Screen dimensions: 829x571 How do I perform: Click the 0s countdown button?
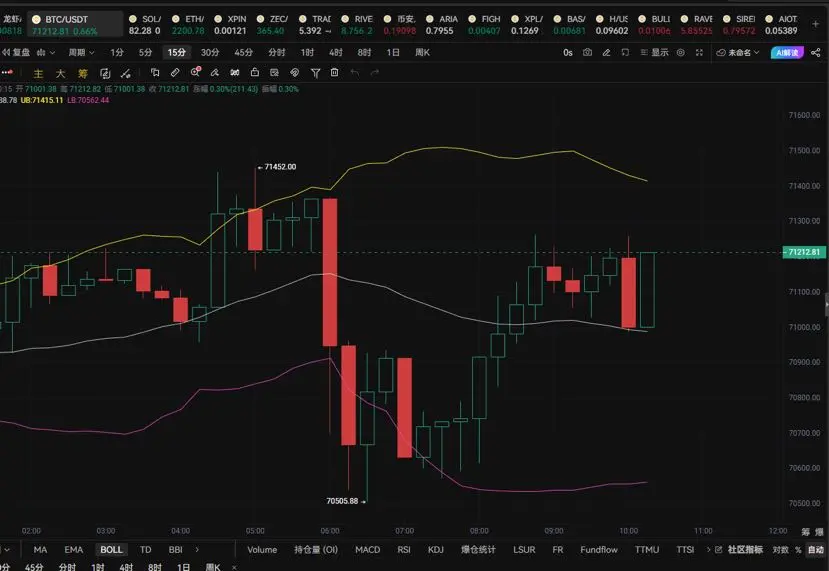point(568,52)
